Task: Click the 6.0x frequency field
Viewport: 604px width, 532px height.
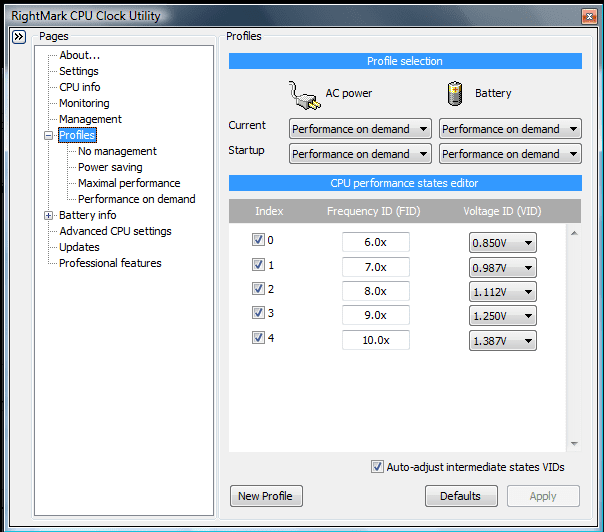Action: [x=376, y=242]
